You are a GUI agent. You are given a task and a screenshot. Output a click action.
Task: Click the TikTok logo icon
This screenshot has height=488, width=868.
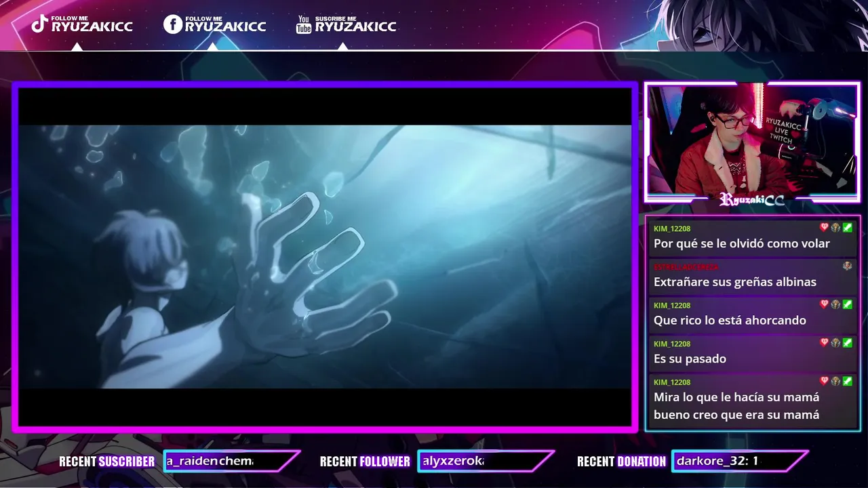point(39,24)
